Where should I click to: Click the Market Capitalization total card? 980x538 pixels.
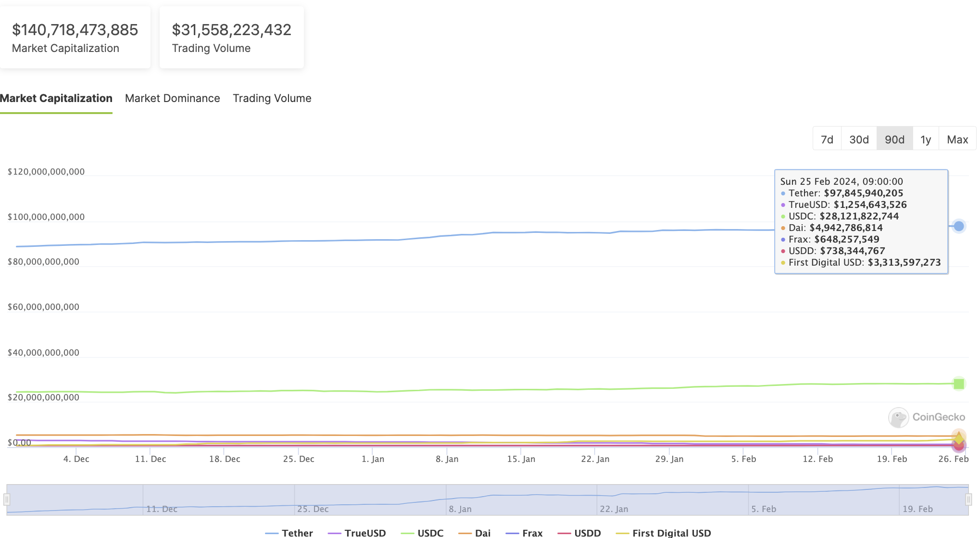click(x=75, y=38)
